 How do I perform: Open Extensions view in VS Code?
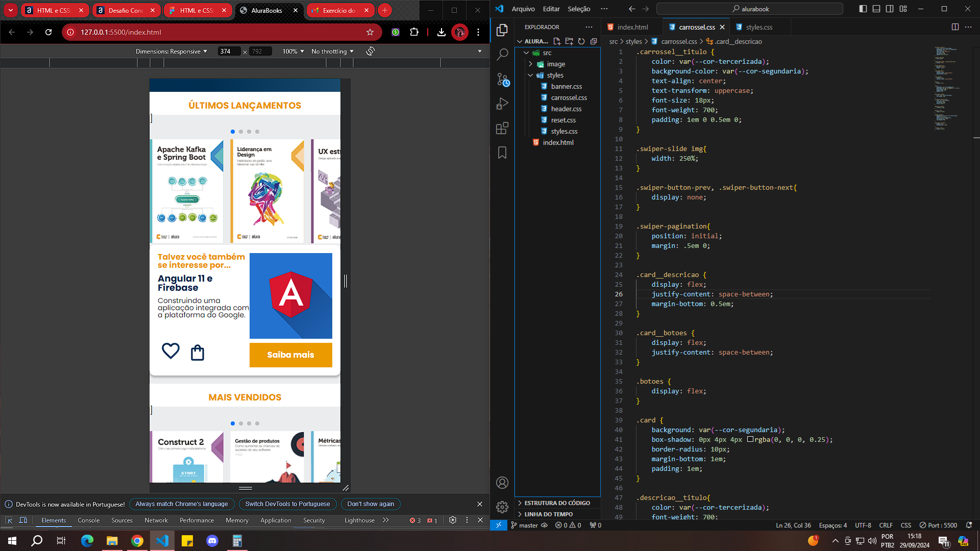pos(502,128)
